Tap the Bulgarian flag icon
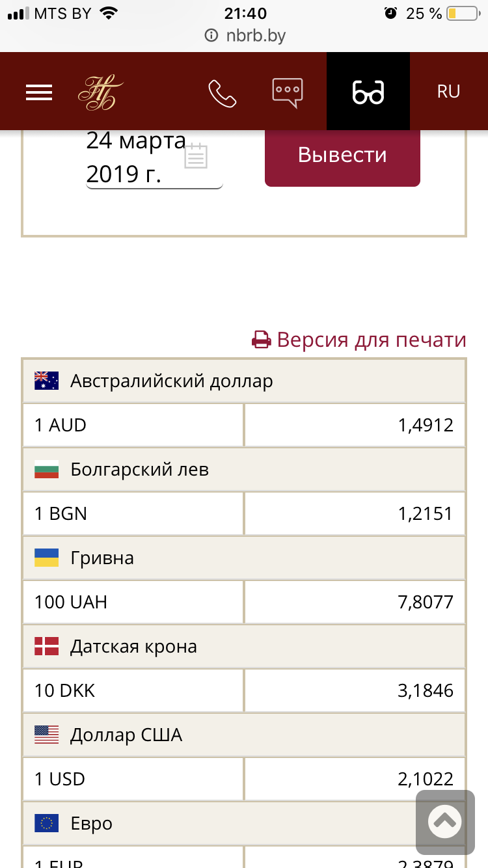Viewport: 488px width, 868px height. tap(47, 469)
